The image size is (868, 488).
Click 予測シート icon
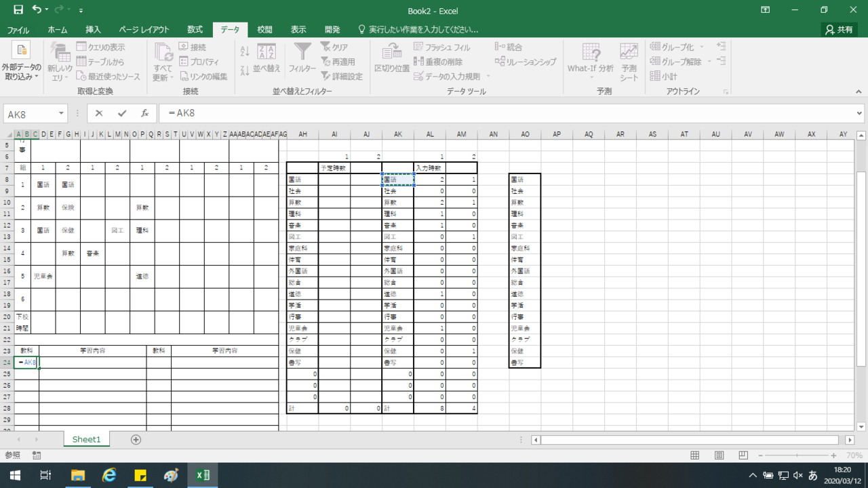[629, 62]
